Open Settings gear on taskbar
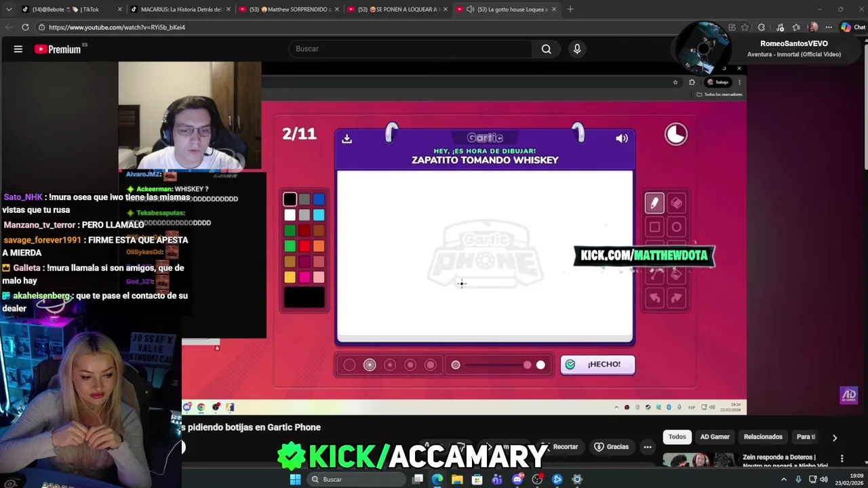This screenshot has height=488, width=868. [577, 479]
